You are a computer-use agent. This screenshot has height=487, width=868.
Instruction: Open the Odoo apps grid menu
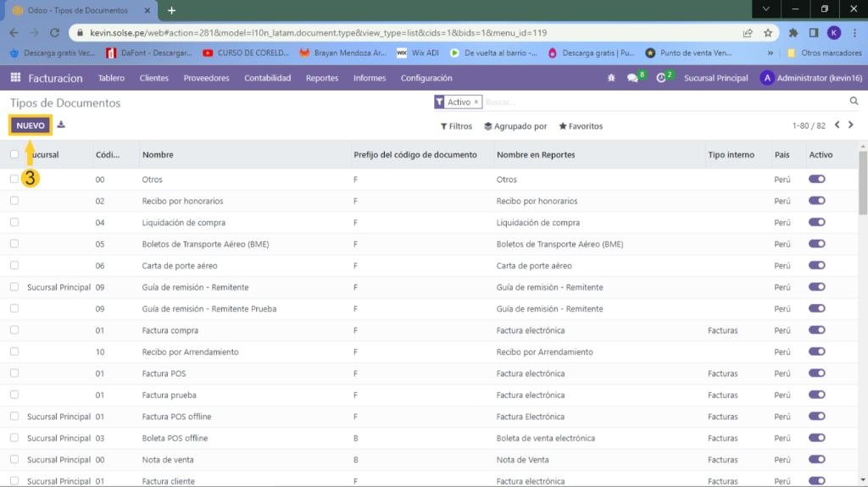click(15, 78)
